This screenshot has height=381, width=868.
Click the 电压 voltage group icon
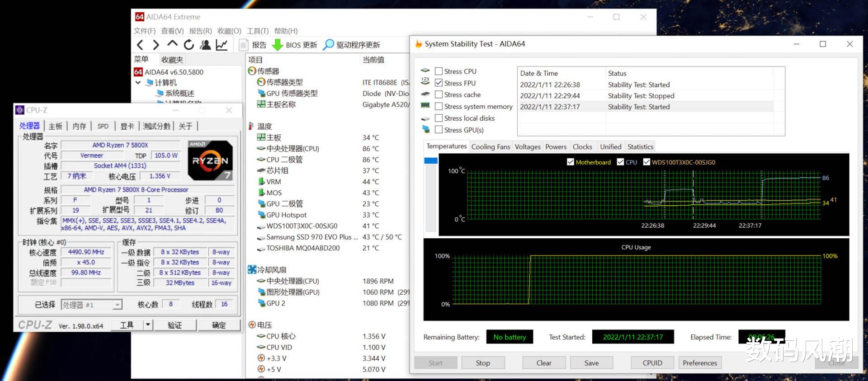(252, 325)
